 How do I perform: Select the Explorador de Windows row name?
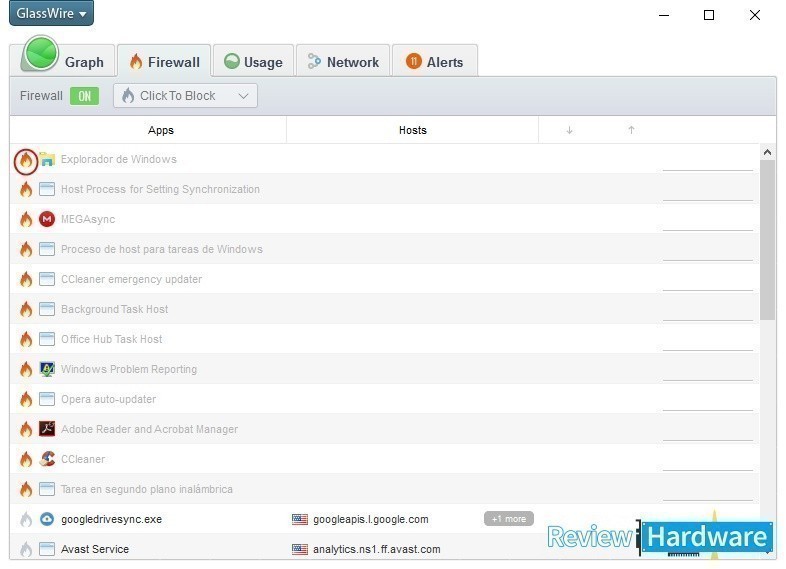coord(119,159)
